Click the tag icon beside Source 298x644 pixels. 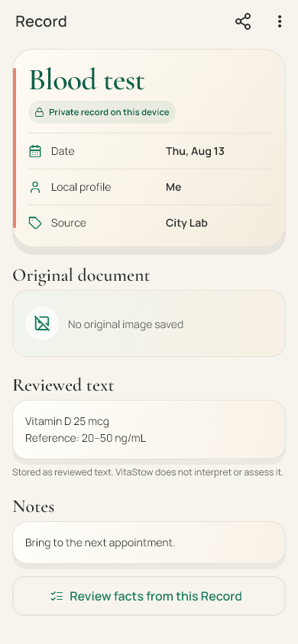point(35,223)
